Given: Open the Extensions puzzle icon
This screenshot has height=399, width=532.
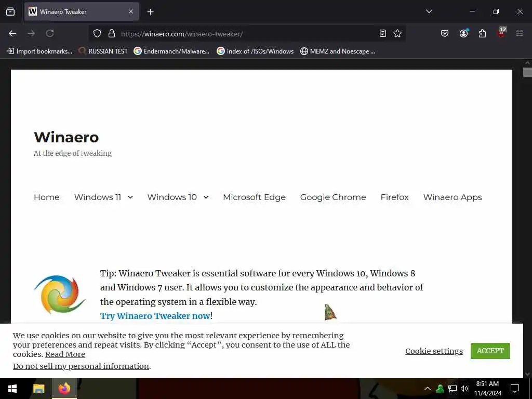Looking at the screenshot, I should tap(482, 33).
